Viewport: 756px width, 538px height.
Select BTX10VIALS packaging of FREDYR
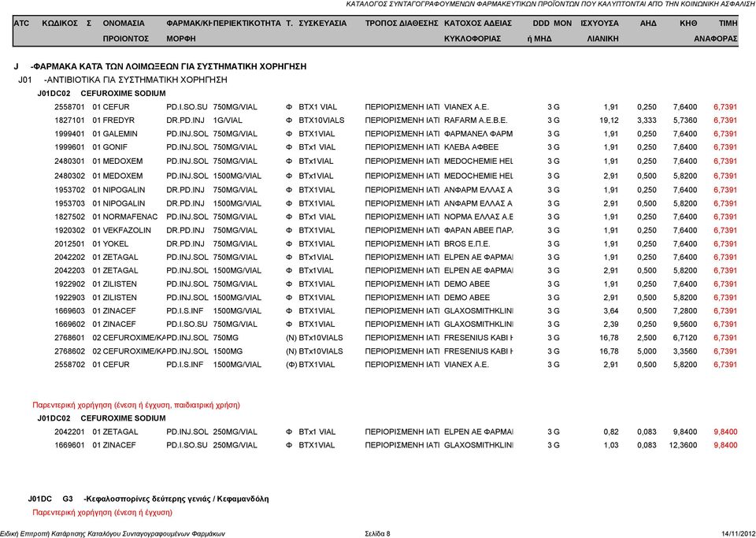[321, 121]
